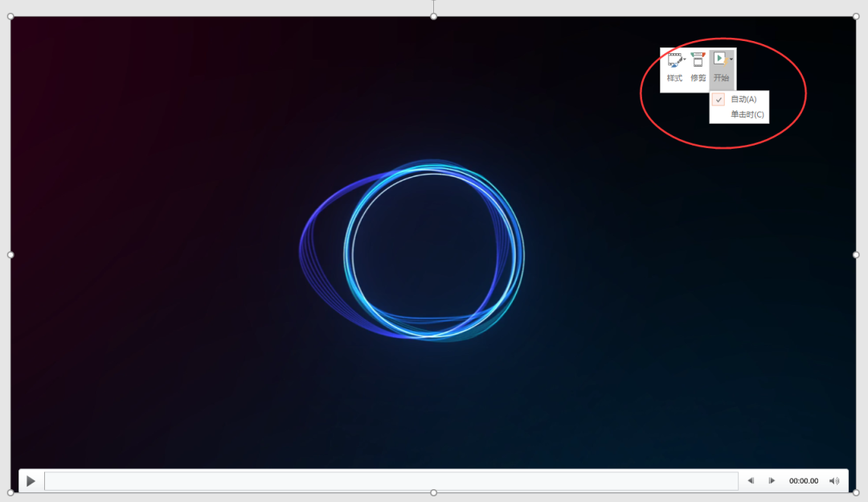Click the right-middle edge resize handle
Image resolution: width=868 pixels, height=502 pixels.
coord(856,255)
